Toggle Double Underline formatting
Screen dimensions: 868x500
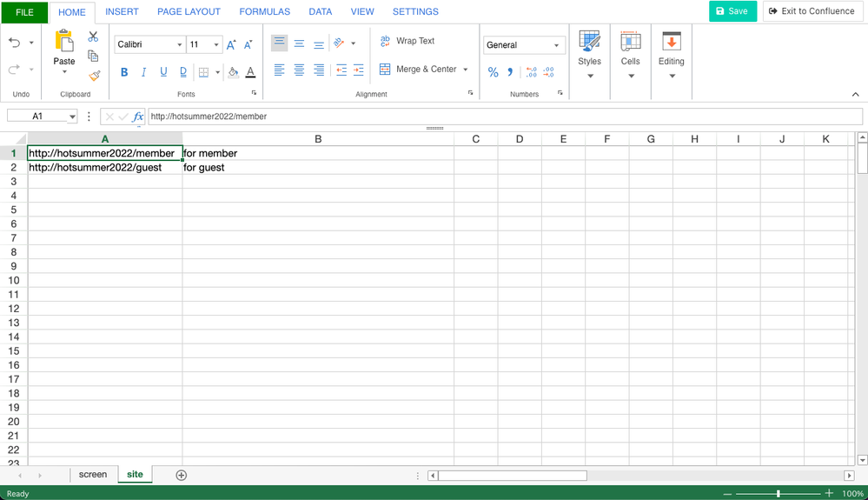(183, 72)
